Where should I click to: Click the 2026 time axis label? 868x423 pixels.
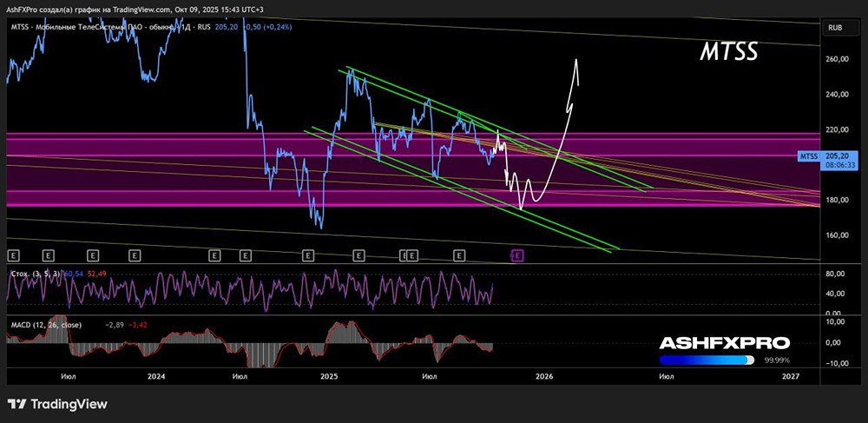(544, 376)
